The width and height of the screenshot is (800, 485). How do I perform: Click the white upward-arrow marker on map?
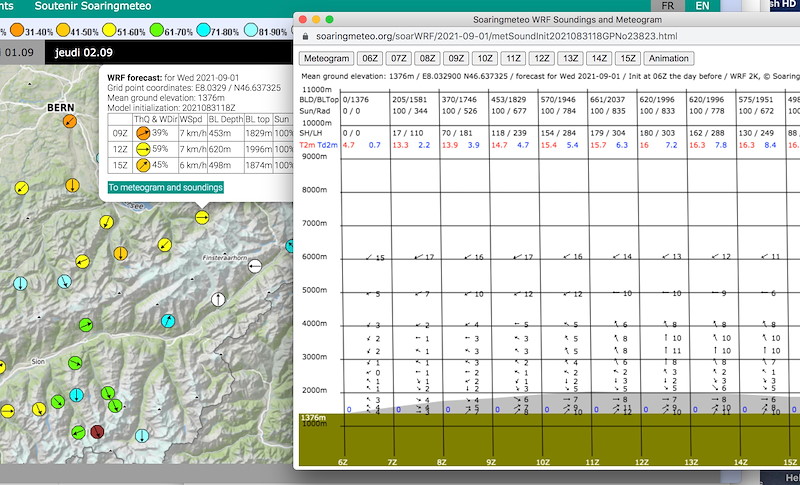pyautogui.click(x=218, y=299)
